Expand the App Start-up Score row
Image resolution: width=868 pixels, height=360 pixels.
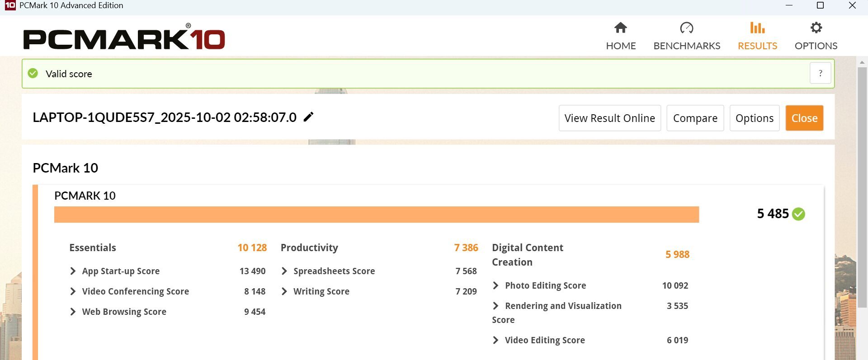73,271
